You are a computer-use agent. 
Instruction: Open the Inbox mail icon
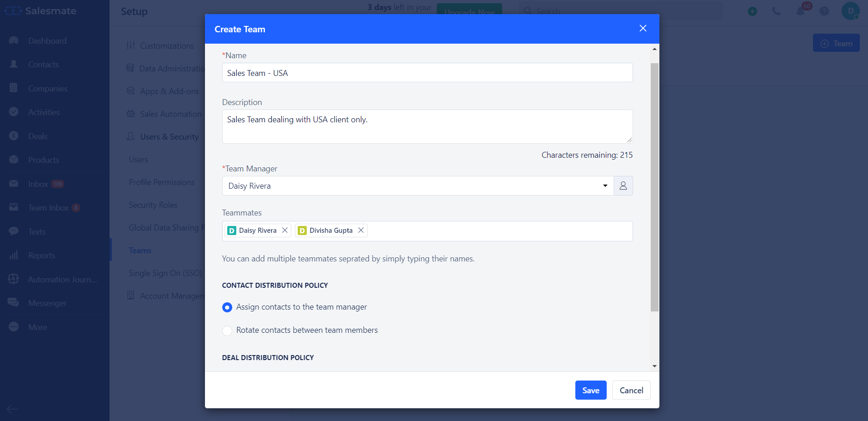pos(14,184)
